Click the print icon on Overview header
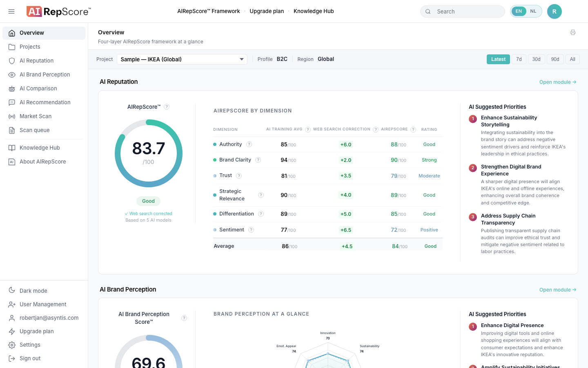 click(573, 32)
